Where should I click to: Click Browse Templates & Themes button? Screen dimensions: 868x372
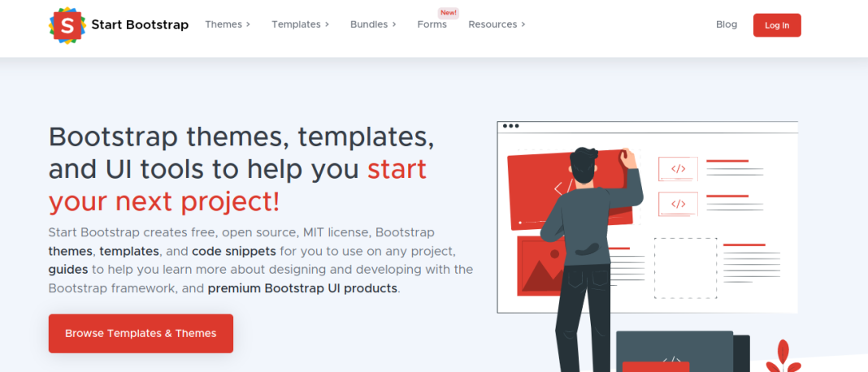coord(141,333)
